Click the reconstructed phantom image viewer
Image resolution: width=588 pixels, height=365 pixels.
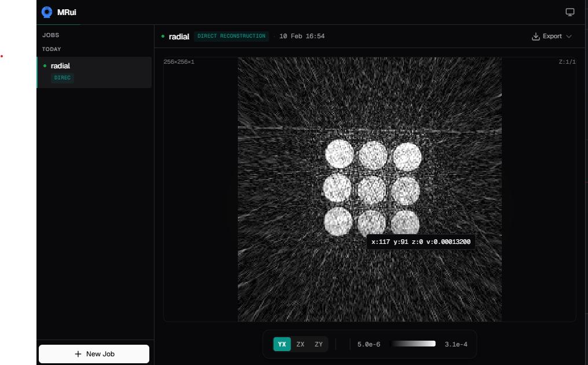tap(370, 189)
